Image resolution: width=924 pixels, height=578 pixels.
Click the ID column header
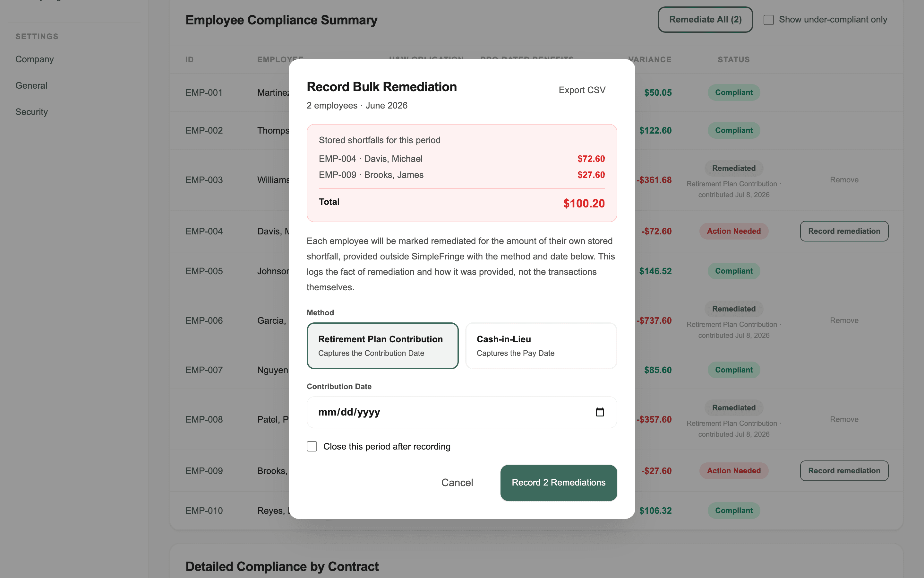tap(189, 60)
